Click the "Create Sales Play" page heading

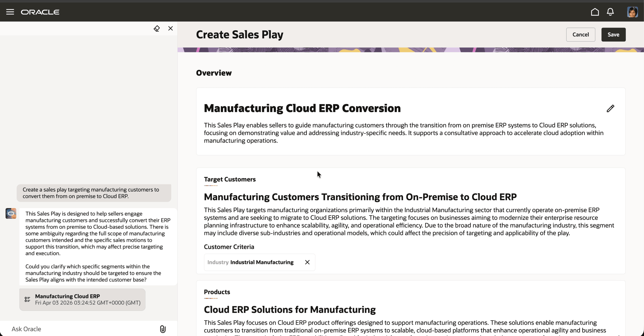tap(239, 35)
